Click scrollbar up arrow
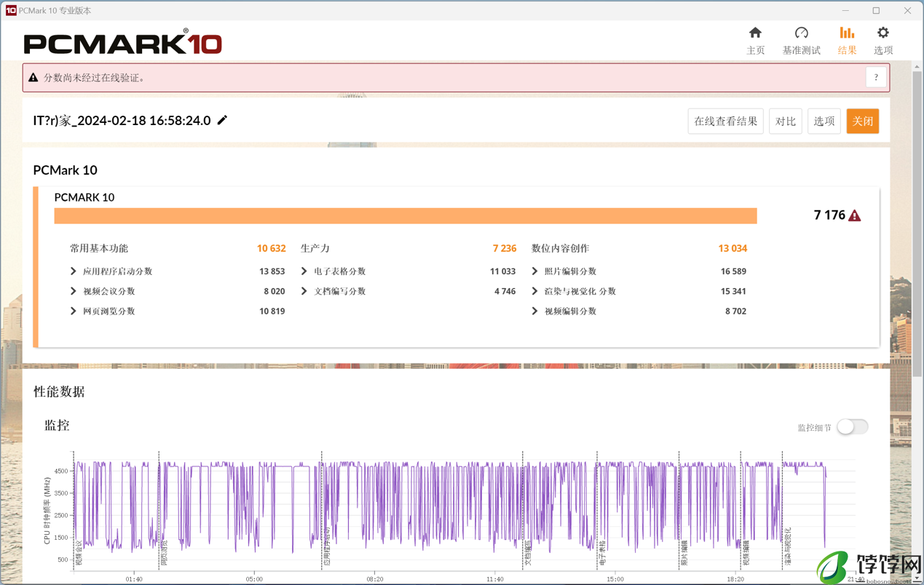 tap(917, 66)
